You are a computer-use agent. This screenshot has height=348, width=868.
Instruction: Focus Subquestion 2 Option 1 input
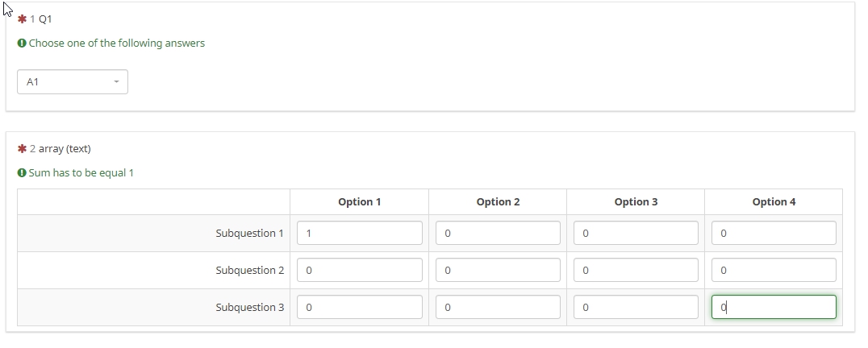click(360, 271)
